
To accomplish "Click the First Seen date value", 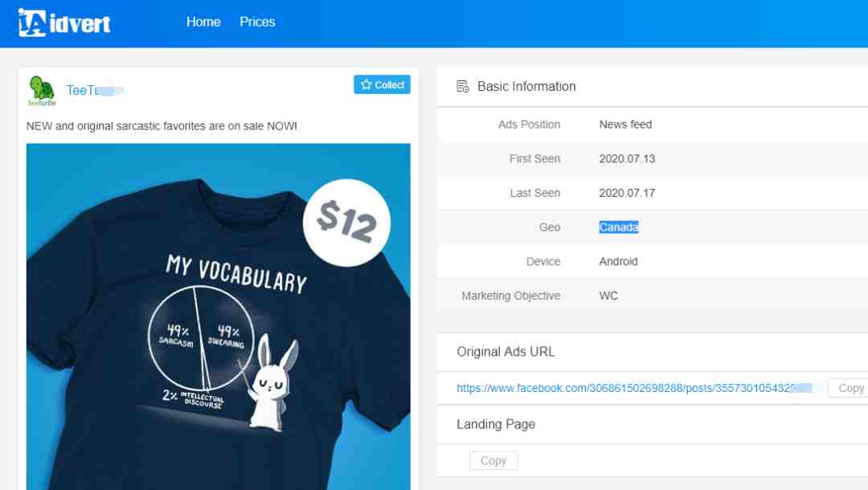I will click(x=627, y=159).
